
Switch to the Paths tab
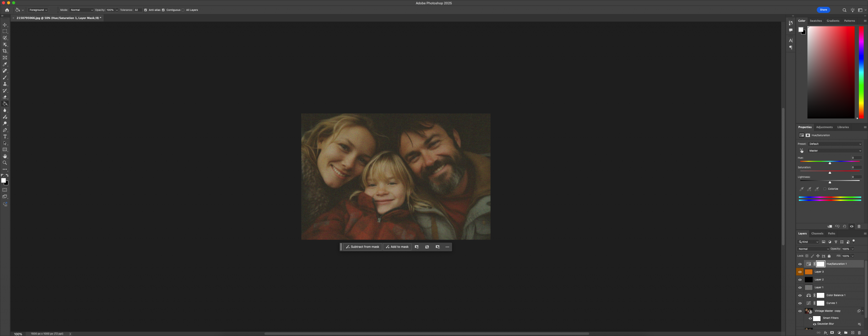coord(831,234)
